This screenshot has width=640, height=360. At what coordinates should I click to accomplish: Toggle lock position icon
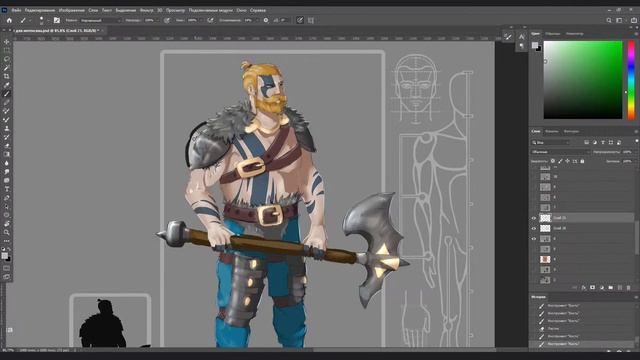(x=567, y=161)
